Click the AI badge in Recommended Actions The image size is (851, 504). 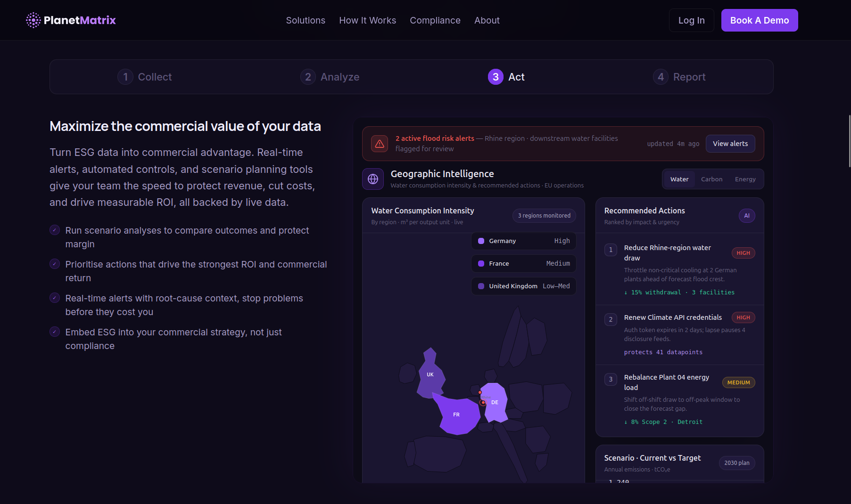pyautogui.click(x=747, y=216)
